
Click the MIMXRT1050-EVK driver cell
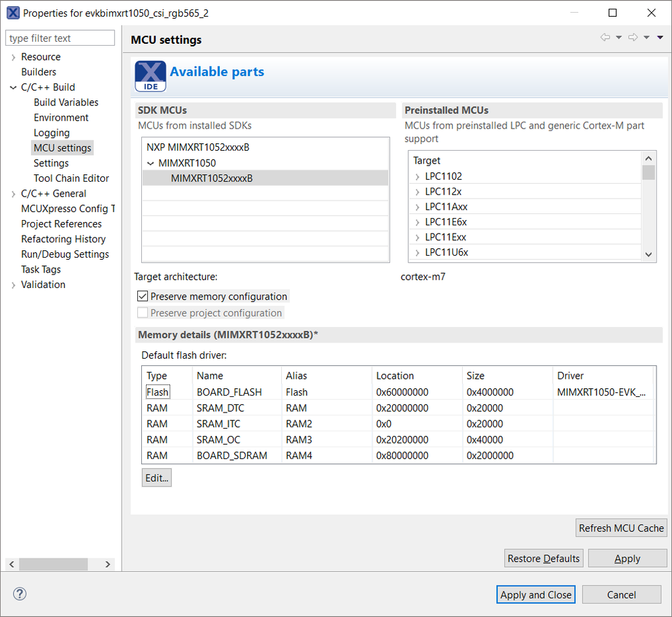pyautogui.click(x=601, y=392)
